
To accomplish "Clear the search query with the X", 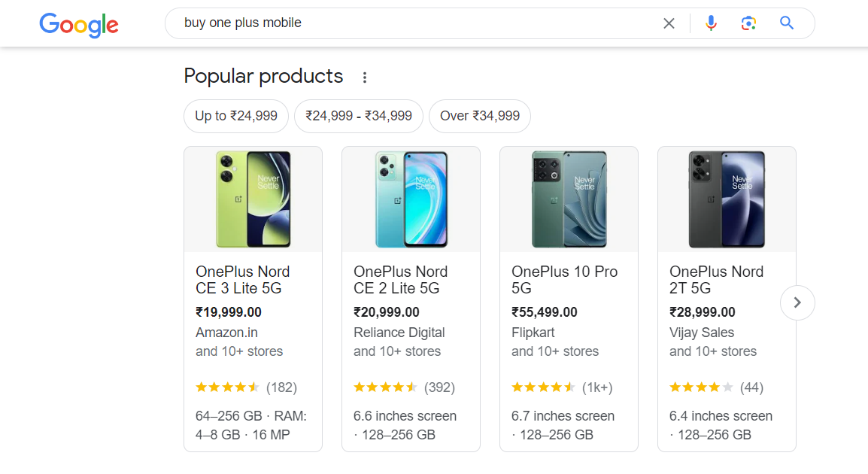I will click(668, 23).
